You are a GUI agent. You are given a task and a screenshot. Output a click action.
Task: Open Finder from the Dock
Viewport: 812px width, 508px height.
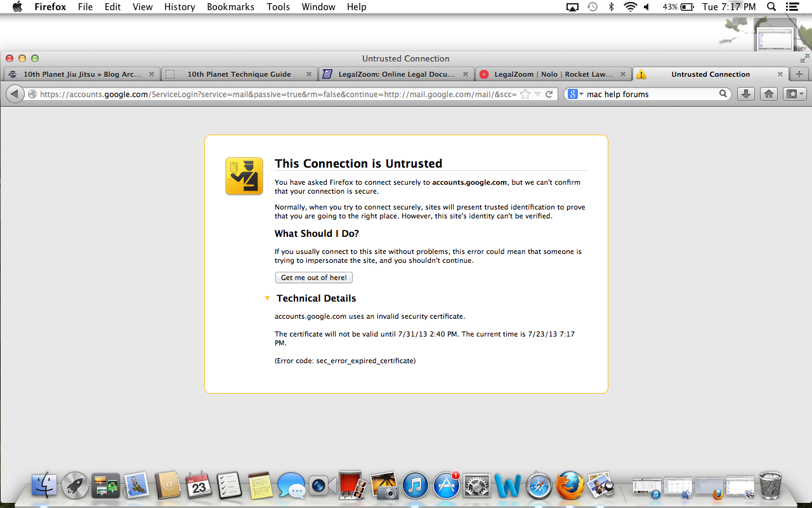[44, 486]
